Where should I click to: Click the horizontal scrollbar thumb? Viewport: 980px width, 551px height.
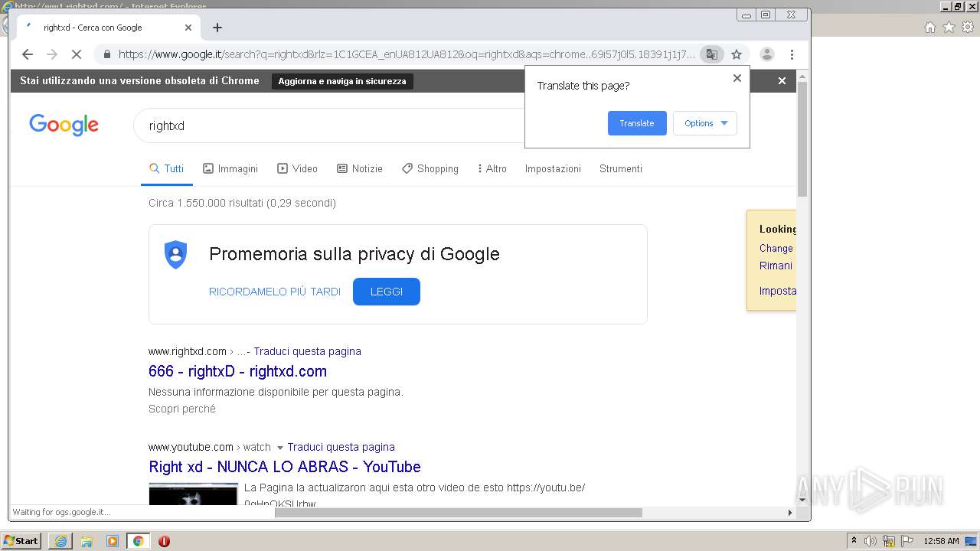tap(458, 513)
